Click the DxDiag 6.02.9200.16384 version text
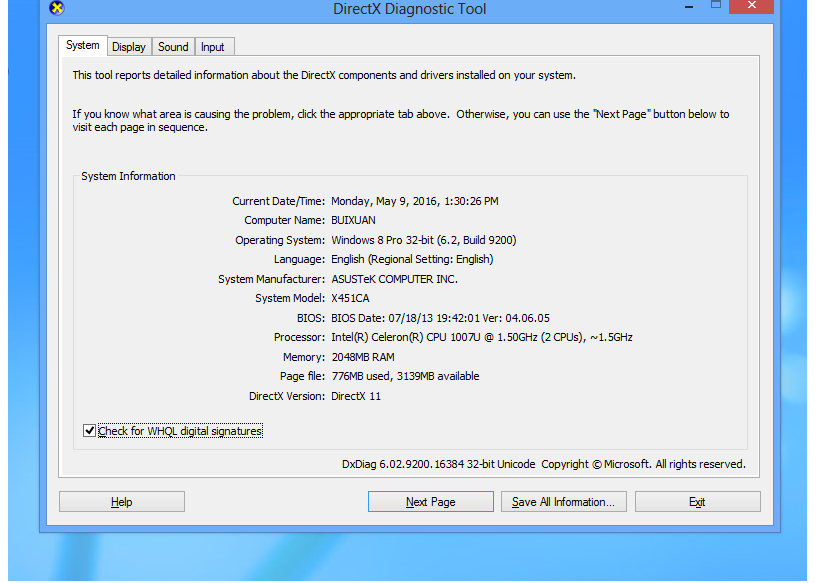819x583 pixels. [x=438, y=464]
